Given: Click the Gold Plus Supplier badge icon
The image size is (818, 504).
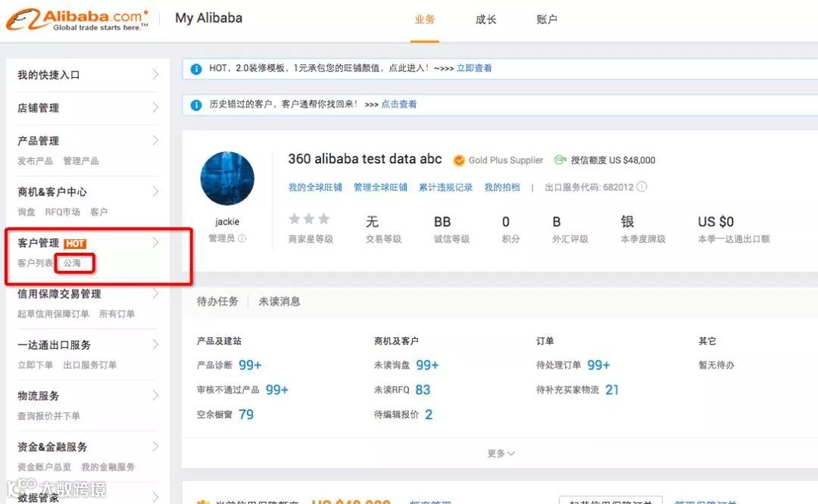Looking at the screenshot, I should (x=458, y=160).
